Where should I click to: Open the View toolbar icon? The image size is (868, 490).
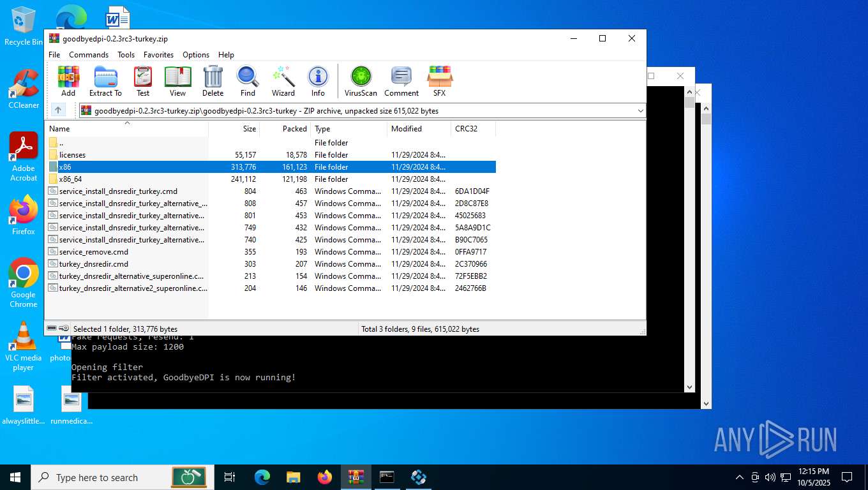click(x=177, y=81)
